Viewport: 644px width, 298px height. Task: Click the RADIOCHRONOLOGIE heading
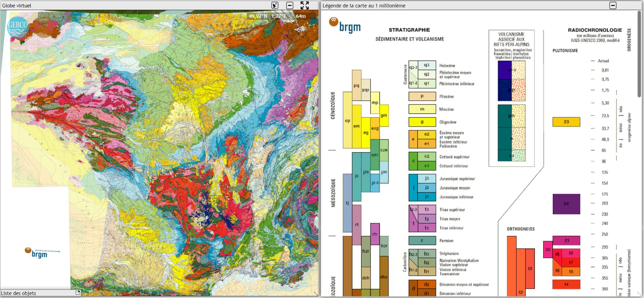595,30
